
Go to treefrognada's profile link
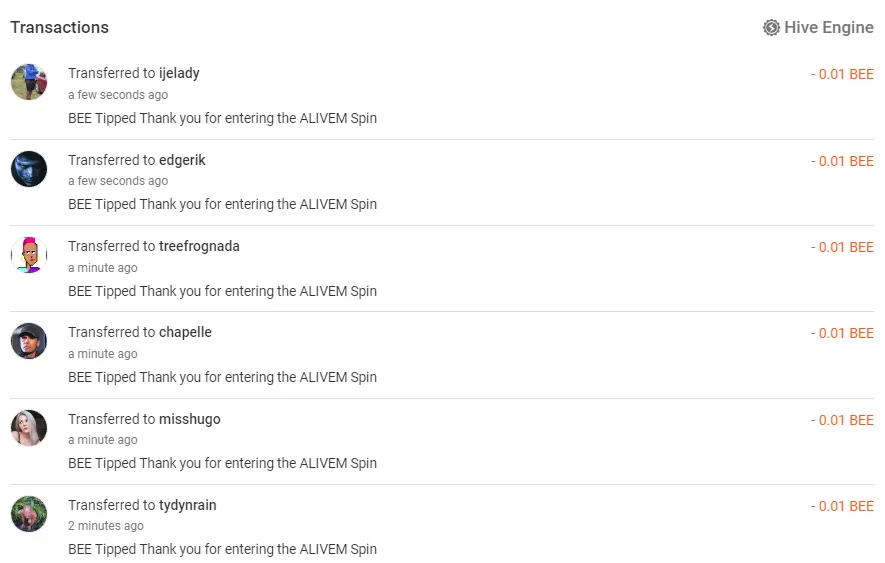point(199,246)
